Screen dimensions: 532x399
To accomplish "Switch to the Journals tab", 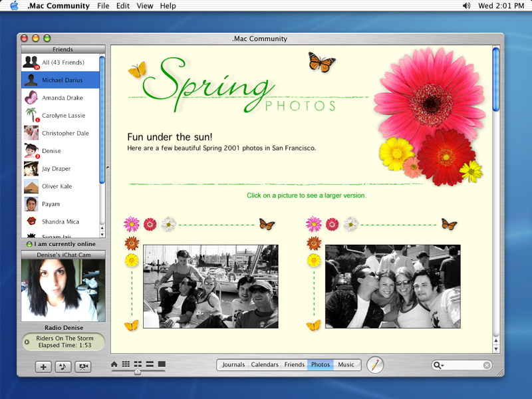I will [x=233, y=364].
